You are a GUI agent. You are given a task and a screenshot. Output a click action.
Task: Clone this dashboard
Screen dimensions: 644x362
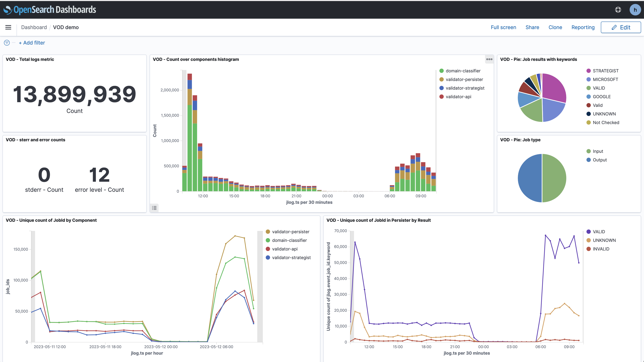[x=555, y=27]
